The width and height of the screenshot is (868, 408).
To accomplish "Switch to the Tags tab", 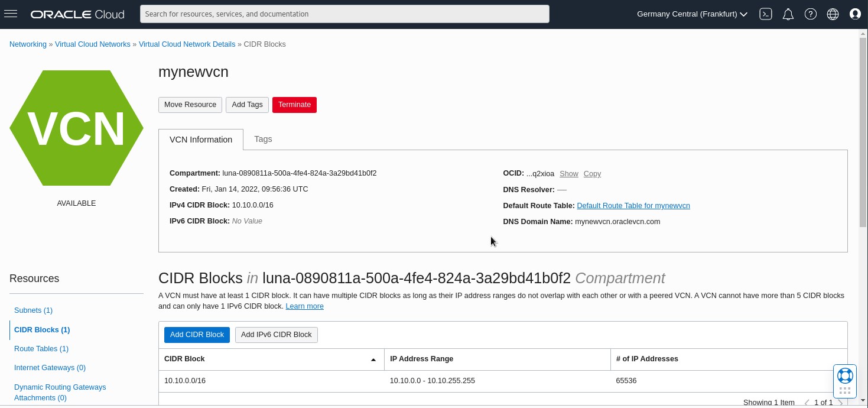I will pyautogui.click(x=263, y=139).
